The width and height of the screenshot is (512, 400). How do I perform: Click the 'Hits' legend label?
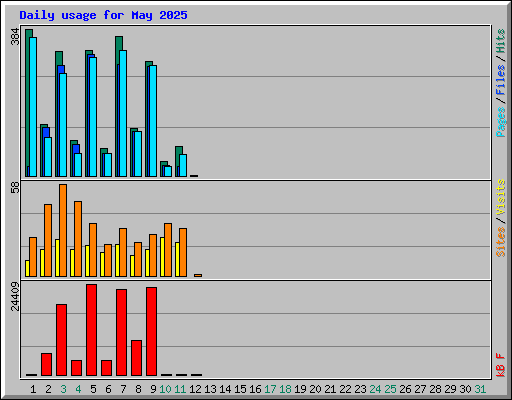pyautogui.click(x=500, y=41)
